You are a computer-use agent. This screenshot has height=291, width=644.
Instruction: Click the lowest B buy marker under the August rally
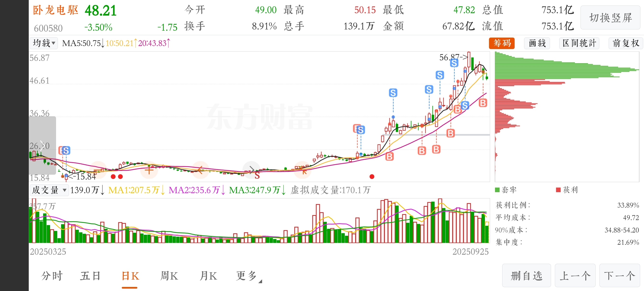click(389, 157)
